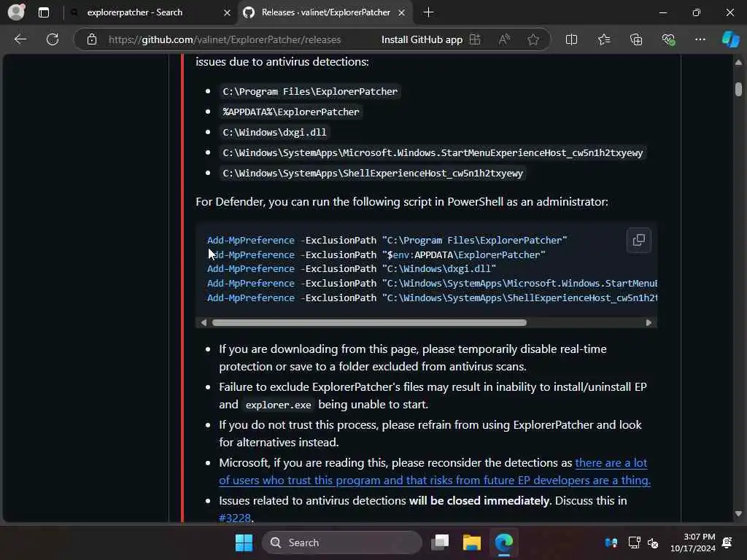The height and width of the screenshot is (560, 747).
Task: Open issue #3228 link
Action: pyautogui.click(x=235, y=518)
